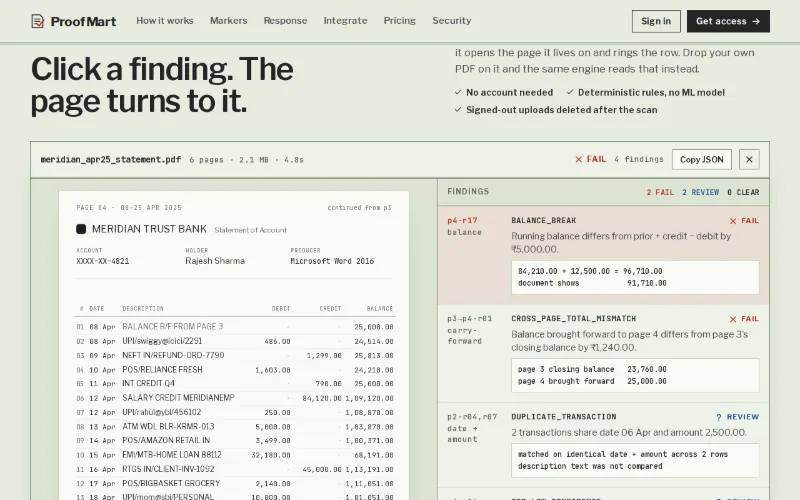Select the BALANCE_BREAK finding p4-r17

click(x=603, y=255)
